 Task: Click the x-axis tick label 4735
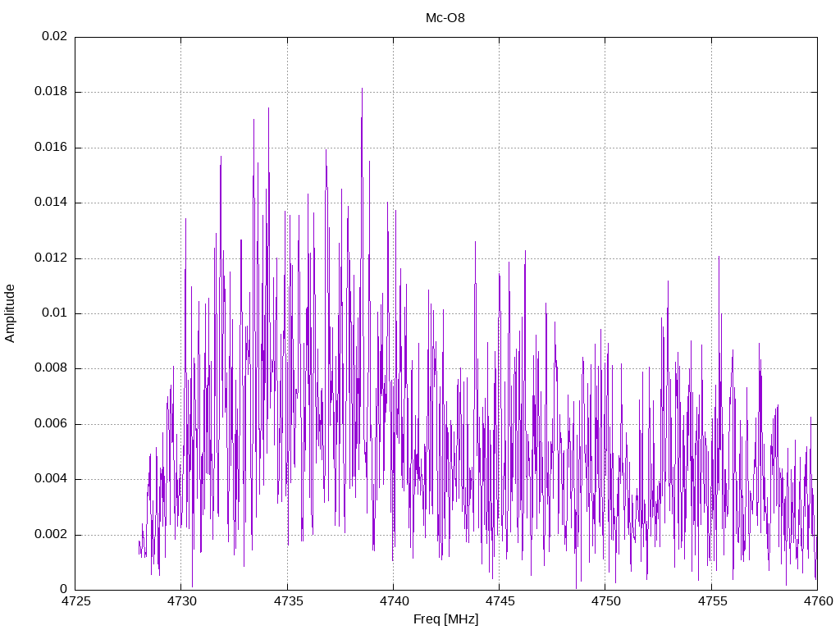[288, 601]
